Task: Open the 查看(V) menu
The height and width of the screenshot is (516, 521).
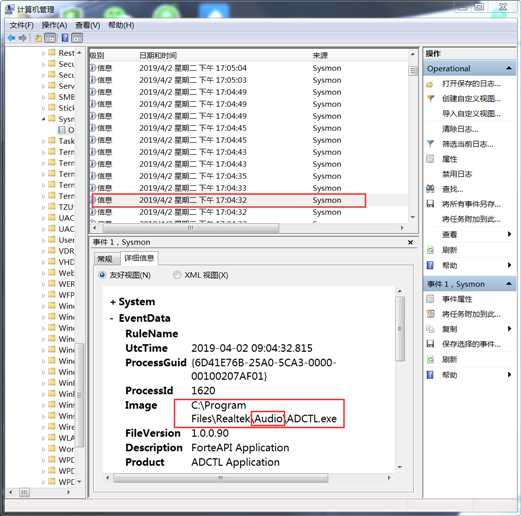Action: (88, 25)
